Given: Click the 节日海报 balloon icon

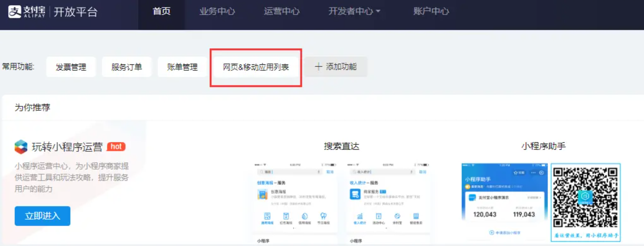Looking at the screenshot, I should pos(323,216).
